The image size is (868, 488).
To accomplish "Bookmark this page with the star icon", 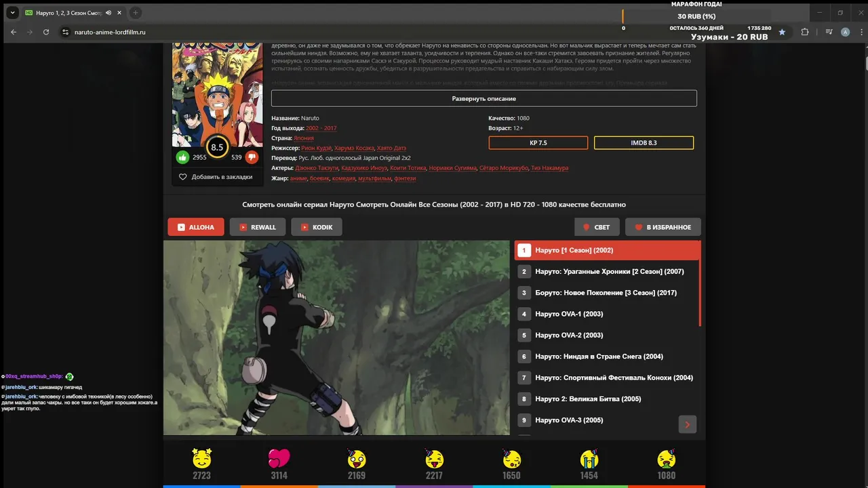I will [x=782, y=32].
